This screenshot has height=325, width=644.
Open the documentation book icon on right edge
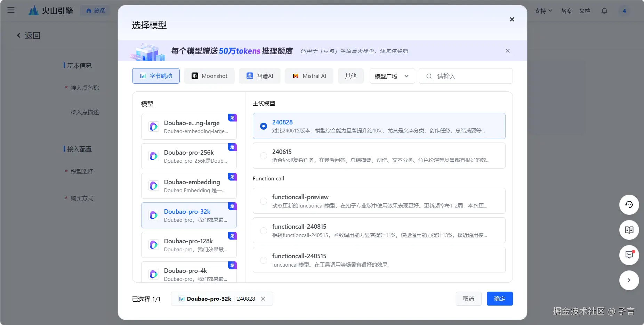(x=629, y=230)
